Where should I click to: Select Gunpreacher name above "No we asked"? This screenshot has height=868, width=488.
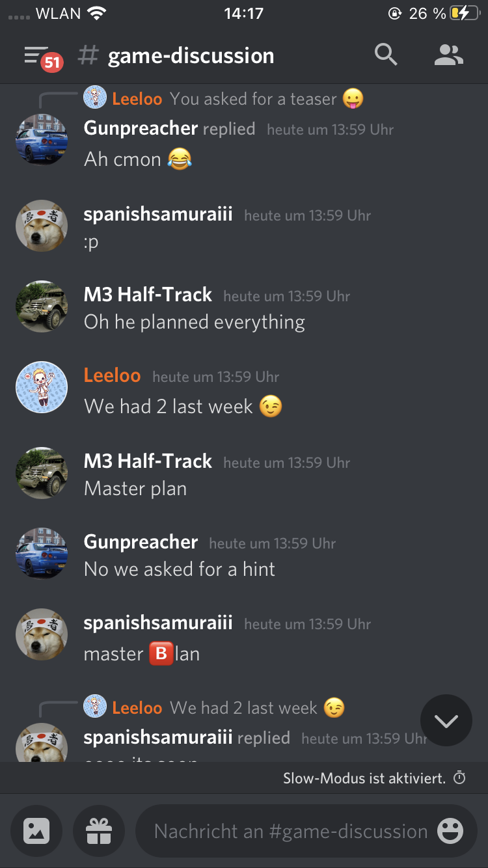[x=141, y=542]
